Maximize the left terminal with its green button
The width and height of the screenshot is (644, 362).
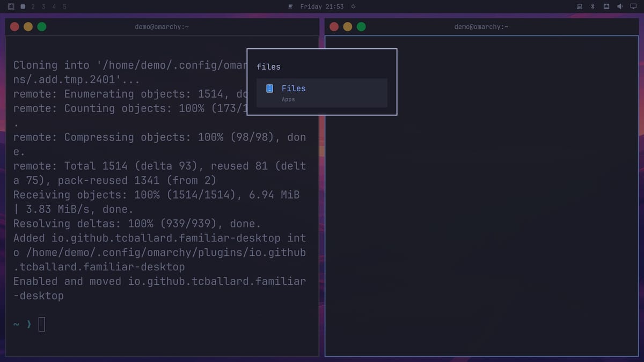pos(41,27)
